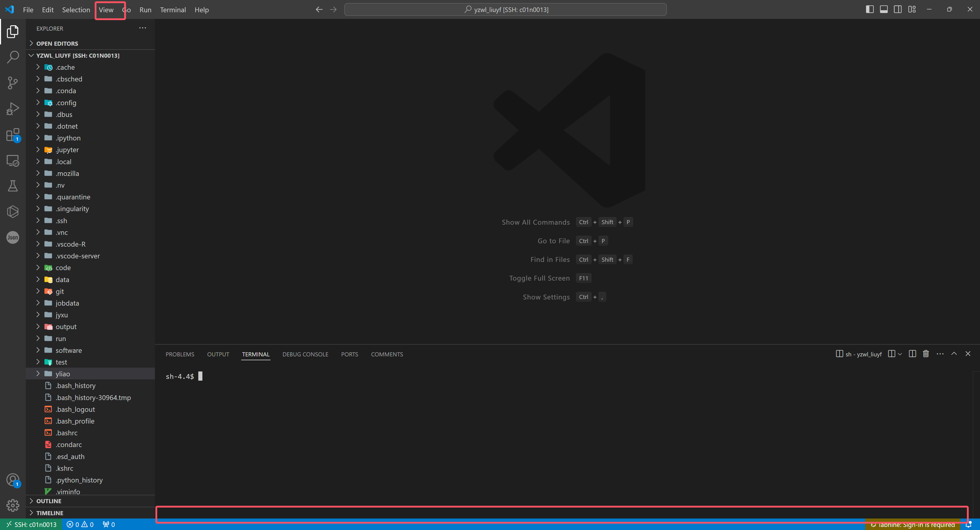Open the Extensions view
Screen dimensions: 980x530
(13, 135)
